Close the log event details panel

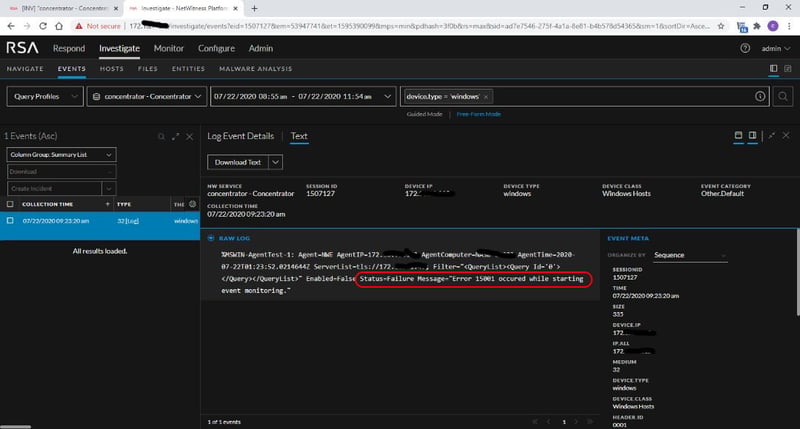[x=786, y=135]
